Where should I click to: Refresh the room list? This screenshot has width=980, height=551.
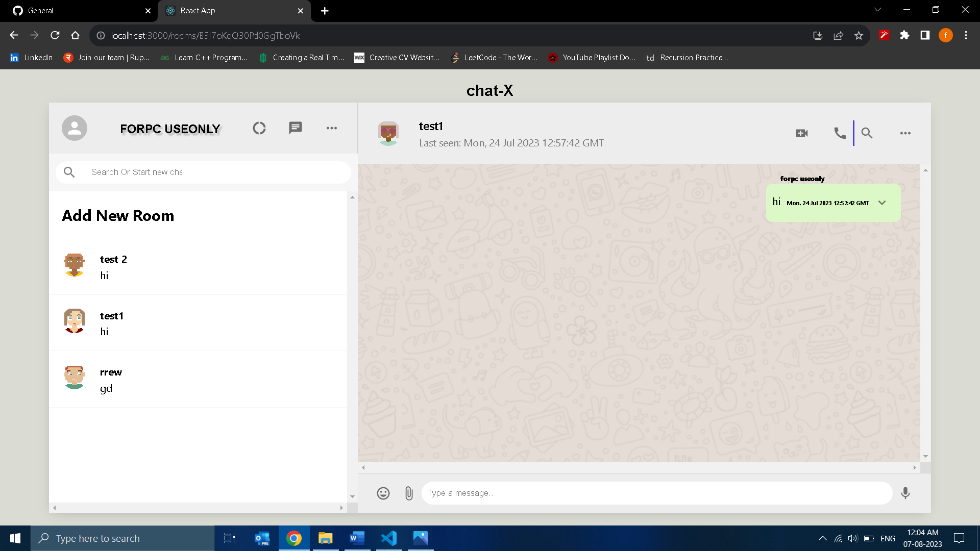(x=259, y=128)
